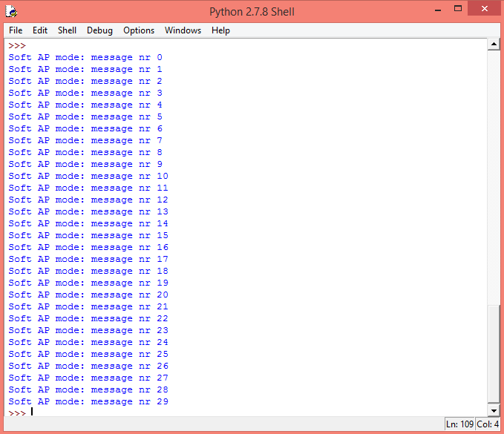Click the 'Python 2.7.8 Shell' window title
The width and height of the screenshot is (504, 434).
click(x=252, y=12)
